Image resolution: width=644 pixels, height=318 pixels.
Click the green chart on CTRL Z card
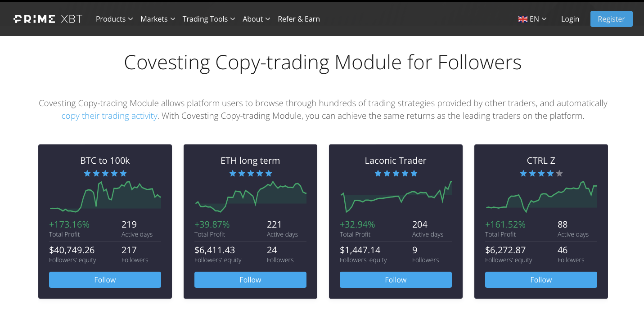541,196
